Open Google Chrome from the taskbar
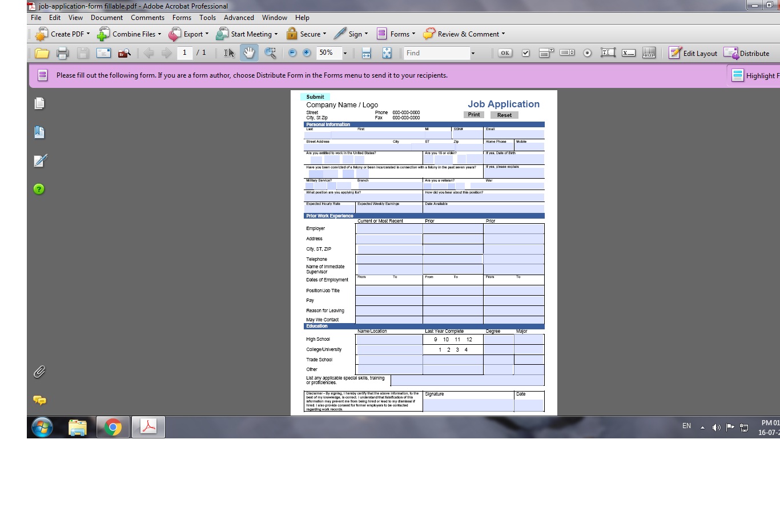The width and height of the screenshot is (780, 532). tap(113, 427)
